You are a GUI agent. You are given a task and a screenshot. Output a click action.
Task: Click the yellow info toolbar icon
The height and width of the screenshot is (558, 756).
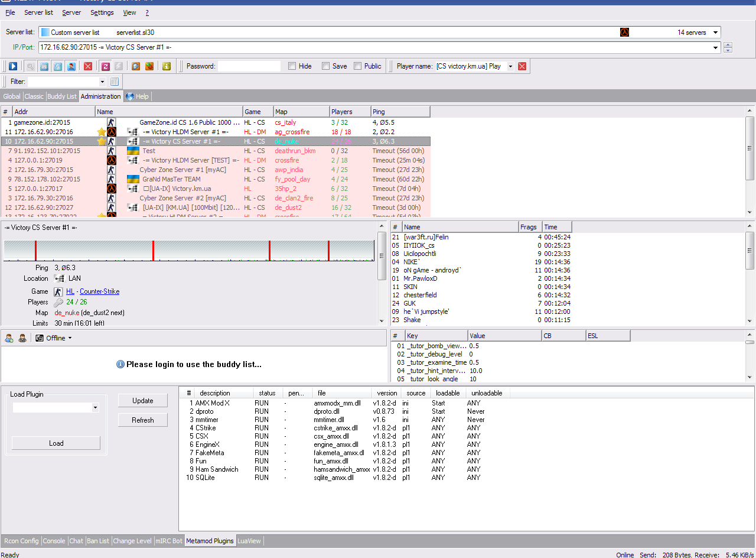[167, 66]
